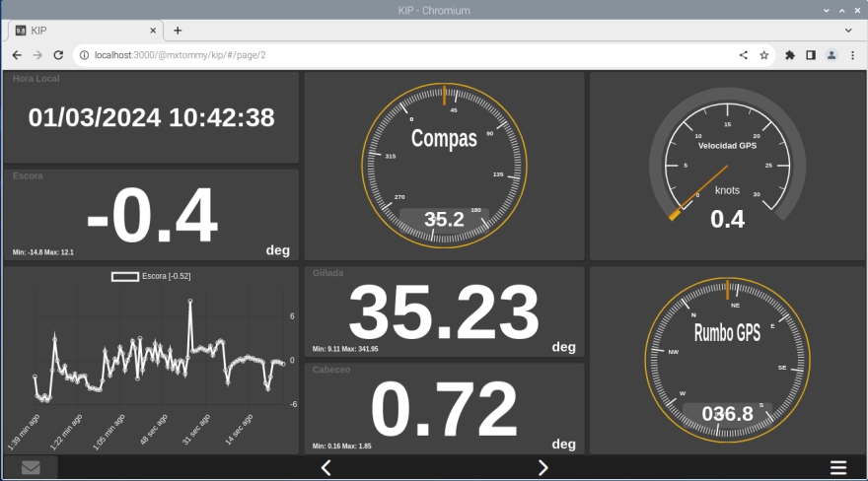Click the browser back button
Screen dimensions: 868x481
tap(17, 55)
